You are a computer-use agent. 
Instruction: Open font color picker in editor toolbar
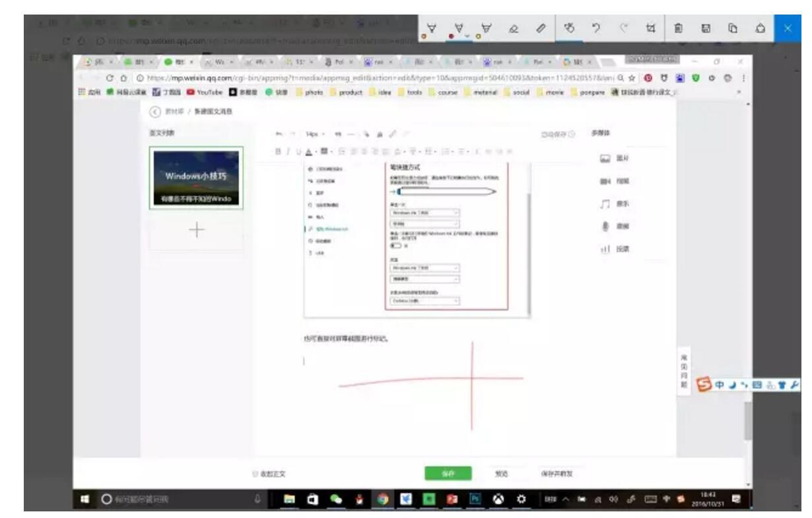310,151
